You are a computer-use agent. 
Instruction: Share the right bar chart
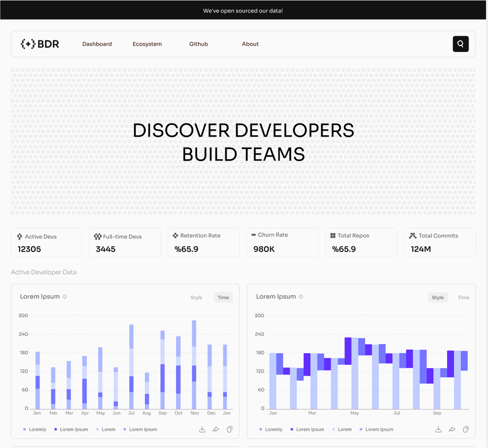click(452, 429)
